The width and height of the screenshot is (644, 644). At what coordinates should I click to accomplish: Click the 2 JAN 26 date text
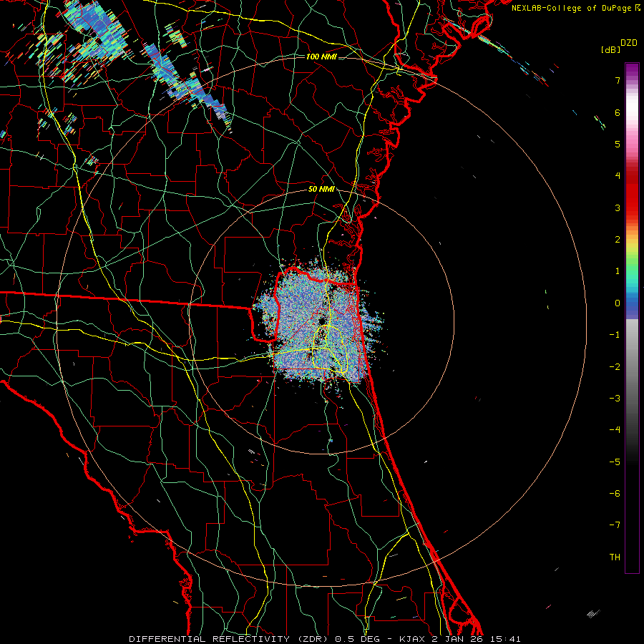(457, 639)
